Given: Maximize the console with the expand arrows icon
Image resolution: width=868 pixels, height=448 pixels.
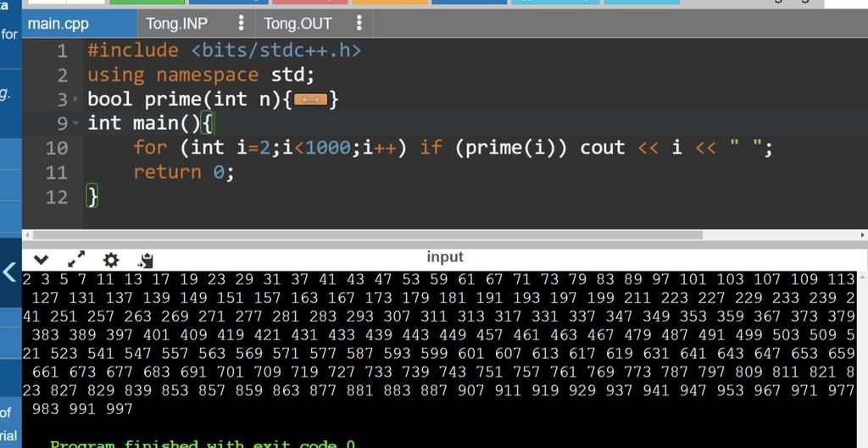Looking at the screenshot, I should (76, 259).
